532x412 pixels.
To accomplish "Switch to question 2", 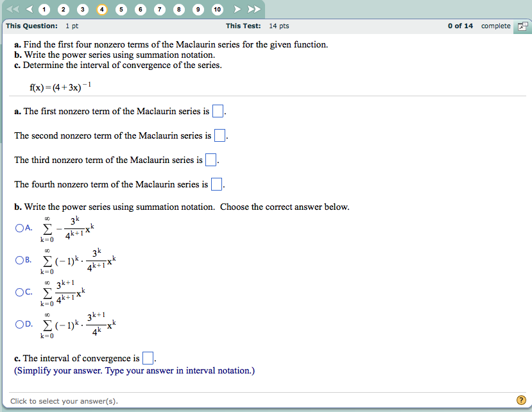I will point(63,9).
